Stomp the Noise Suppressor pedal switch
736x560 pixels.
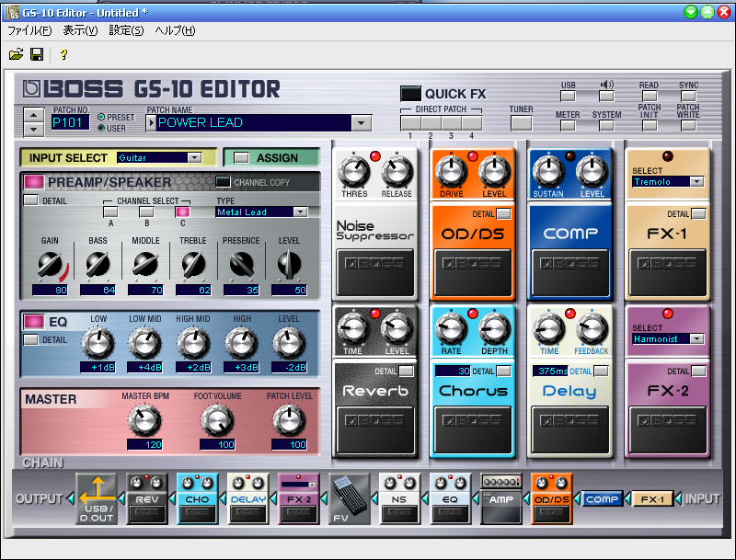(375, 272)
